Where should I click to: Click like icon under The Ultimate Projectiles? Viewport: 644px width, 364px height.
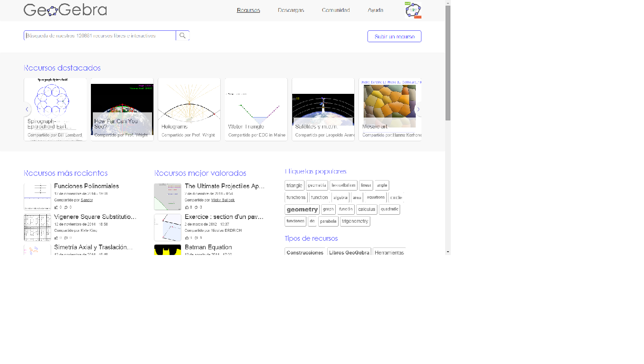pyautogui.click(x=187, y=207)
